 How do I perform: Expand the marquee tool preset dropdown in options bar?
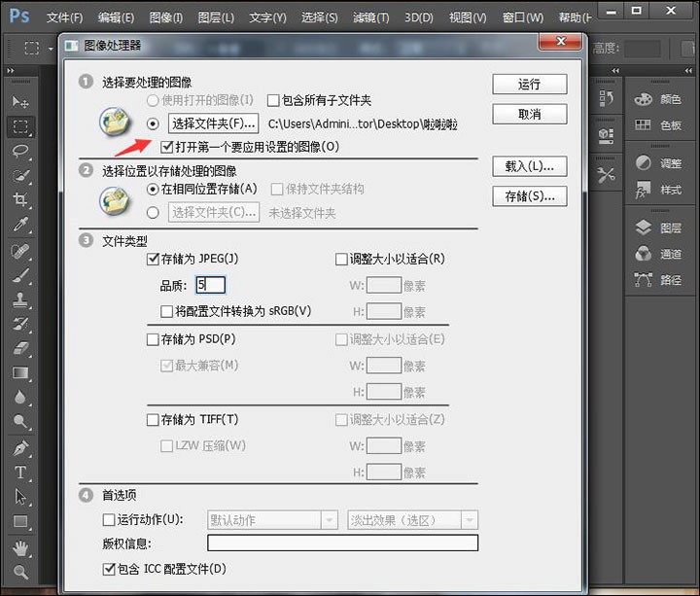coord(50,48)
